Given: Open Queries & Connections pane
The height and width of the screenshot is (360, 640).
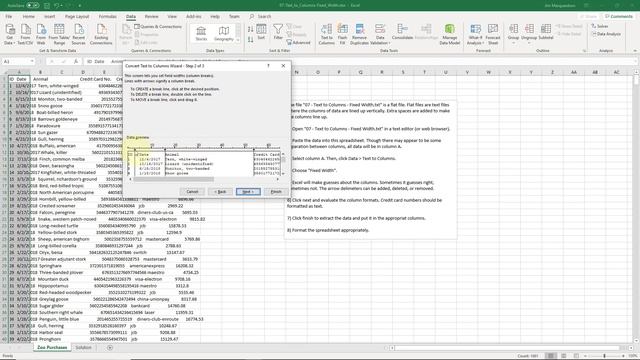Looking at the screenshot, I should [x=158, y=27].
